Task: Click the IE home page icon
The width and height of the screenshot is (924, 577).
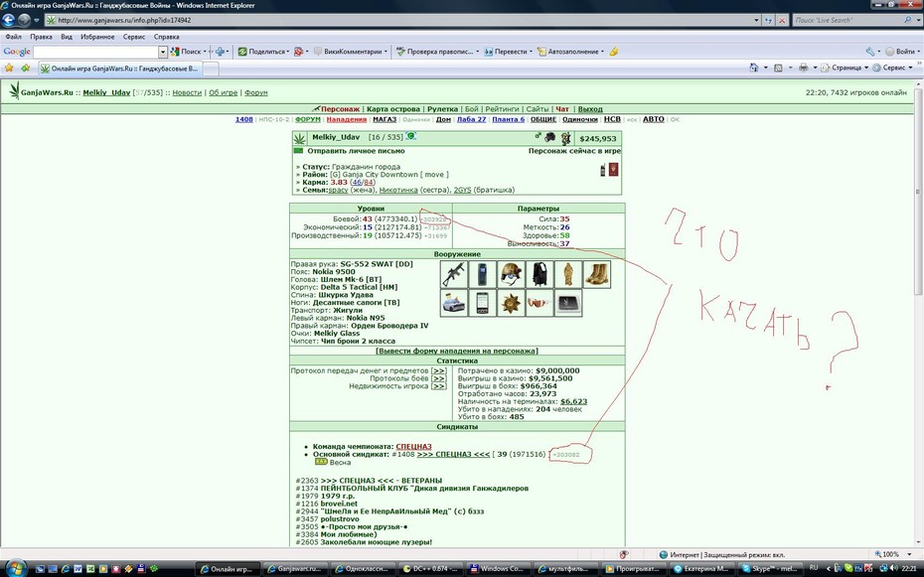Action: [x=754, y=68]
